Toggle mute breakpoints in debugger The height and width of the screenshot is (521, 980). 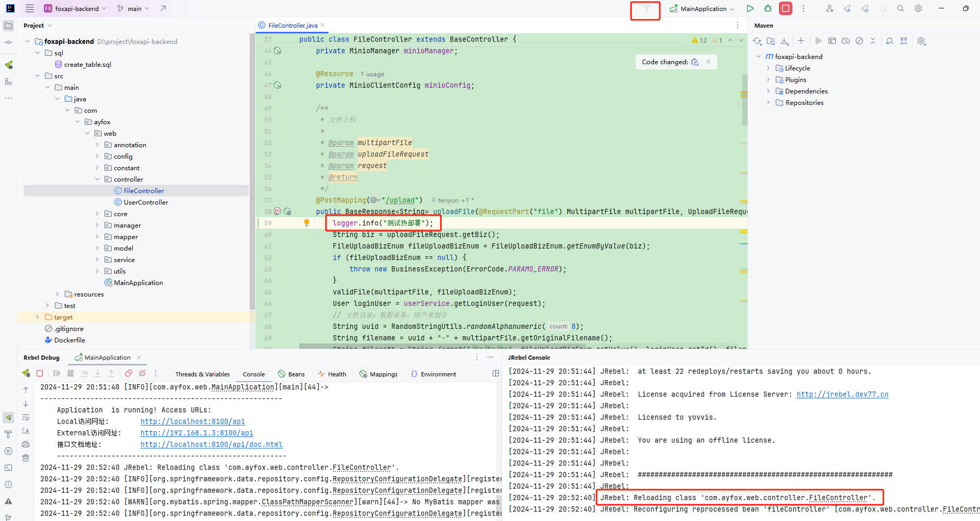pos(142,374)
